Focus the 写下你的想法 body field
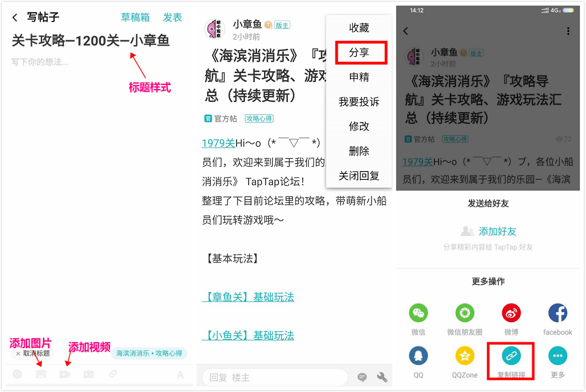Viewport: 586px width, 392px height. [x=40, y=62]
